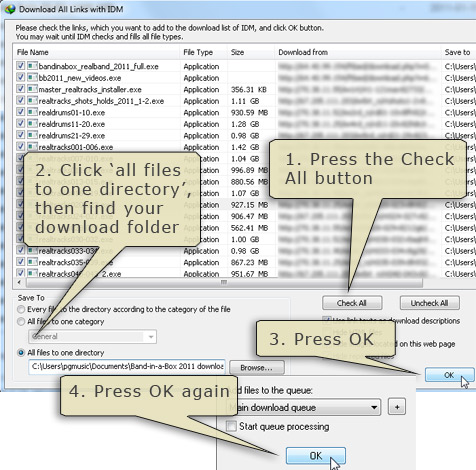Sort by Size column header
This screenshot has height=470, width=476.
(x=237, y=52)
